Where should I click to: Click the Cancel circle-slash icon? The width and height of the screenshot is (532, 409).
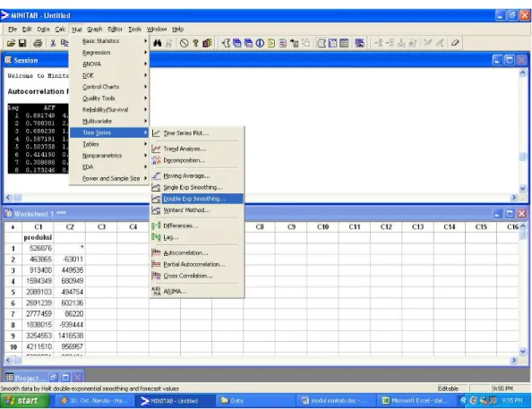(184, 43)
